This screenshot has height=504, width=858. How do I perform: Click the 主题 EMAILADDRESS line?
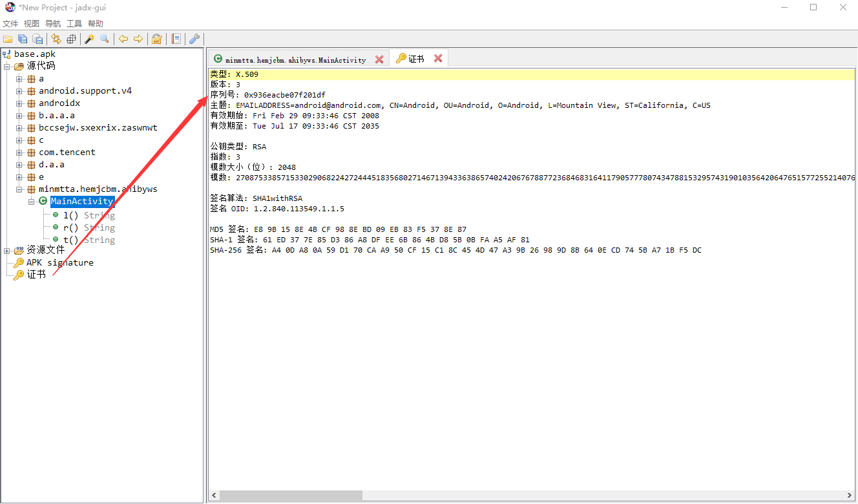tap(460, 105)
